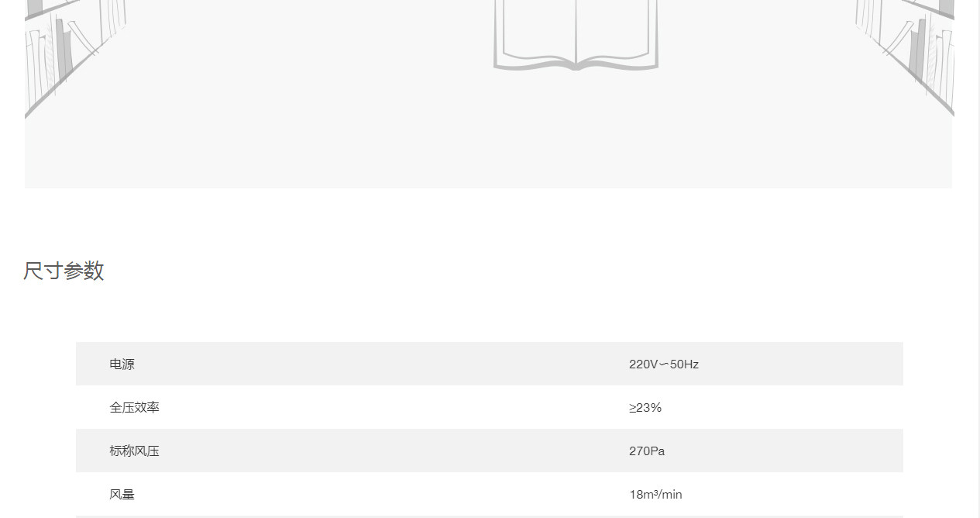Viewport: 980px width, 518px height.
Task: Click the 18m³/min airflow value
Action: click(655, 495)
